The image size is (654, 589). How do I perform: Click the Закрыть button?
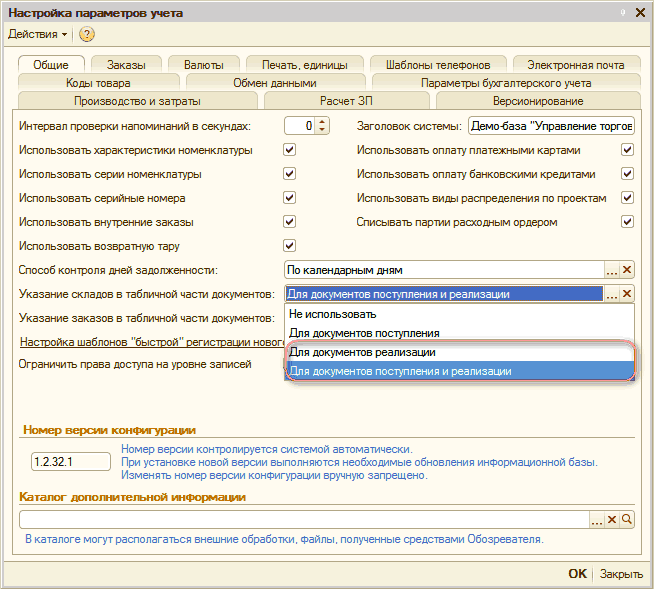coord(621,574)
